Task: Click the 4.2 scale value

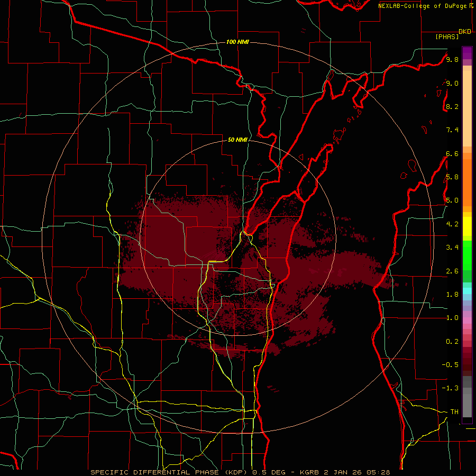Action: pyautogui.click(x=452, y=224)
